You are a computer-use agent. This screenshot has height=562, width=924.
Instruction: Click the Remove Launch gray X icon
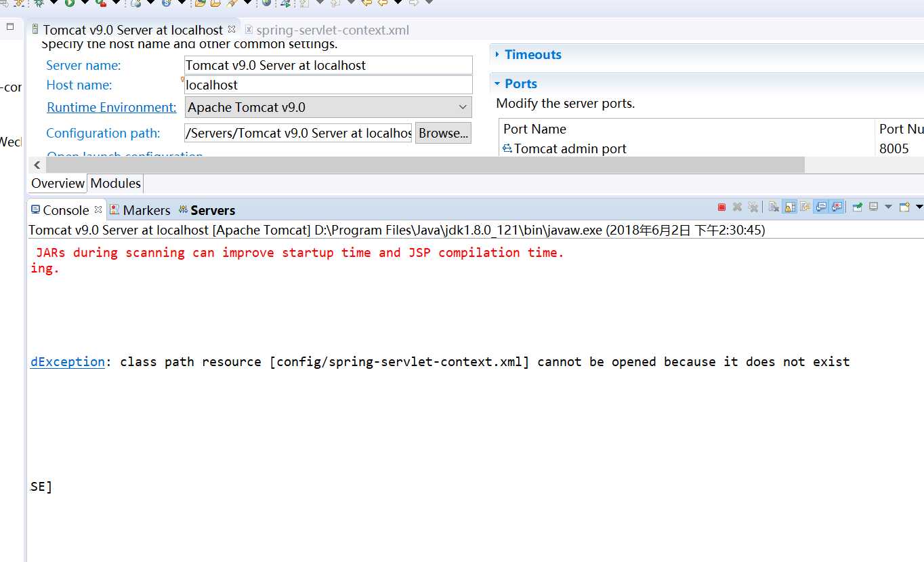click(737, 207)
